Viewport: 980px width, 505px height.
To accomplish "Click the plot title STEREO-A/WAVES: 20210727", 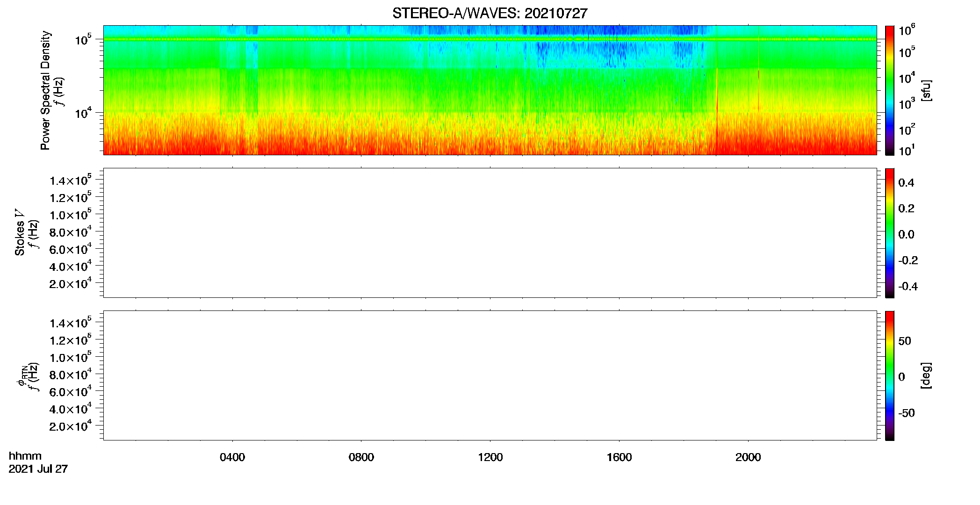I will pos(490,14).
